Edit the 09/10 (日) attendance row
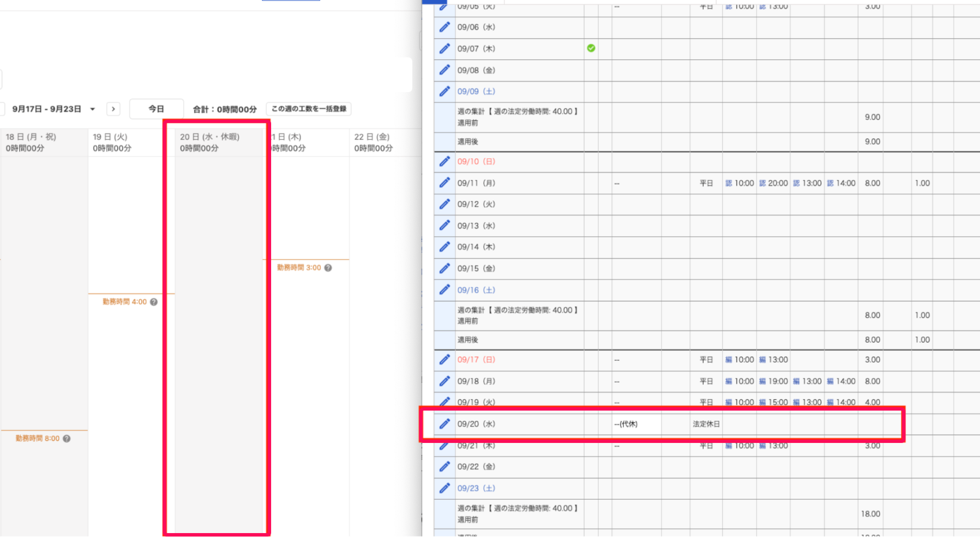Screen dimensions: 980x537 [x=444, y=161]
